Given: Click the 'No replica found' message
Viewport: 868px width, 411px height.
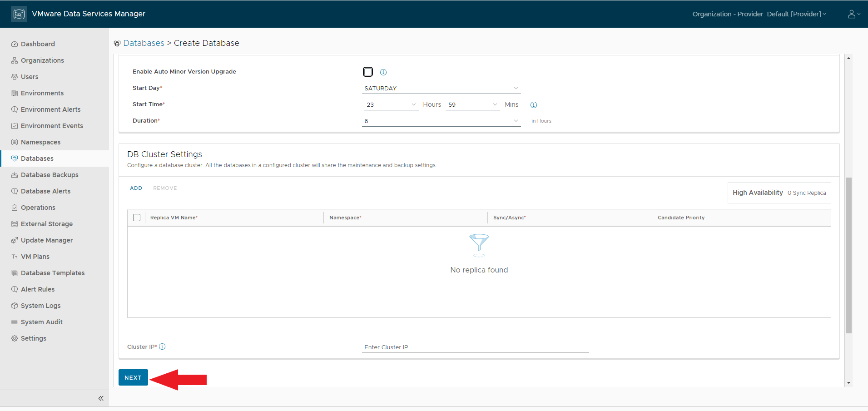Looking at the screenshot, I should [479, 270].
